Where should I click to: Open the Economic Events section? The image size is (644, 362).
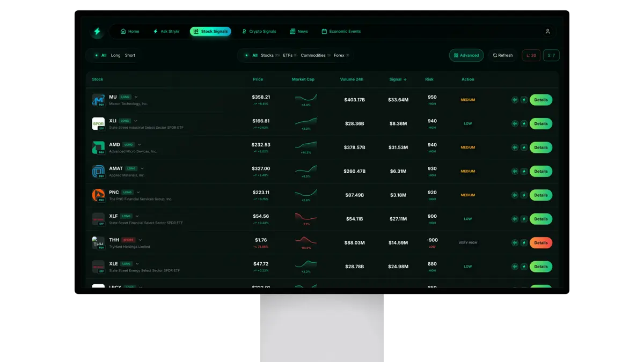click(x=341, y=32)
